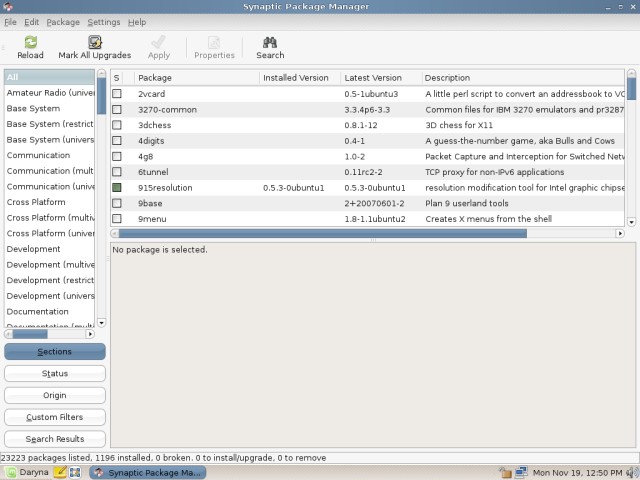Screen dimensions: 640x480
Task: Toggle status box for 4g8
Action: tap(117, 156)
